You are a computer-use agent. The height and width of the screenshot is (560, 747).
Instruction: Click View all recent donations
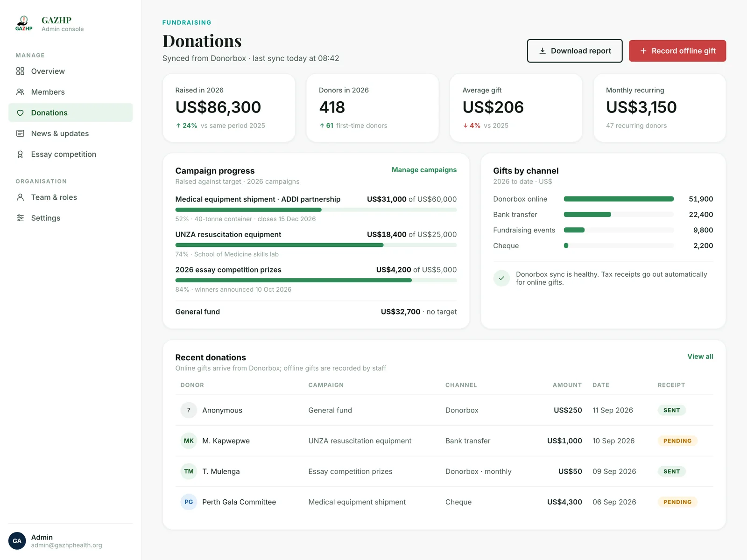700,357
